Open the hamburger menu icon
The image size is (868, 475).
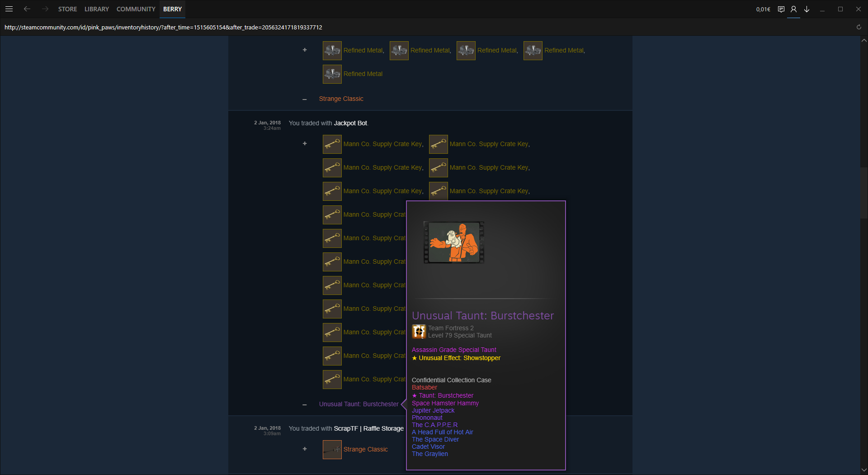(9, 9)
